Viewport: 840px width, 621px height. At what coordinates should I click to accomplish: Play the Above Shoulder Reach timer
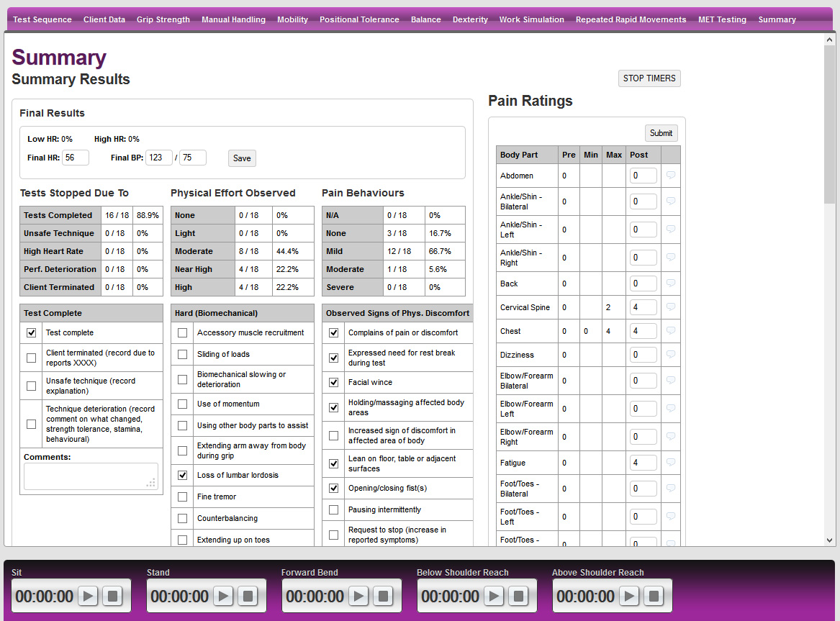tap(629, 595)
